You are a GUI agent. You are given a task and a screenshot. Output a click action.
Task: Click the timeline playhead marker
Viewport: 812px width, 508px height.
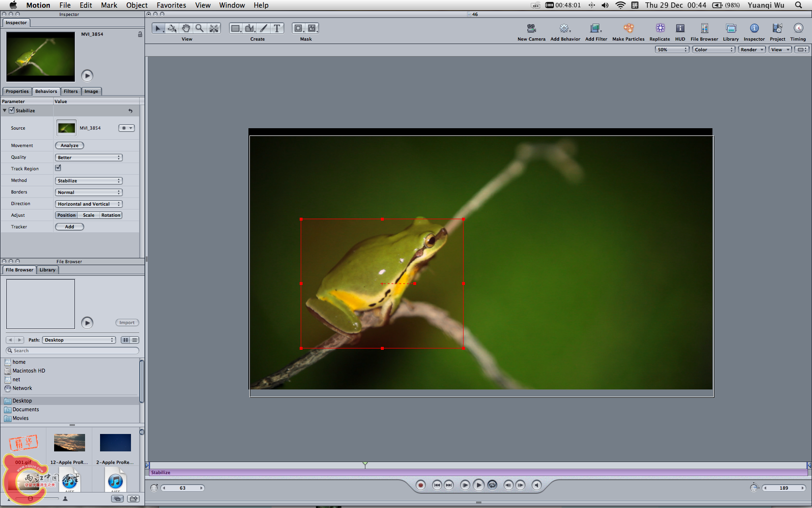pos(365,465)
